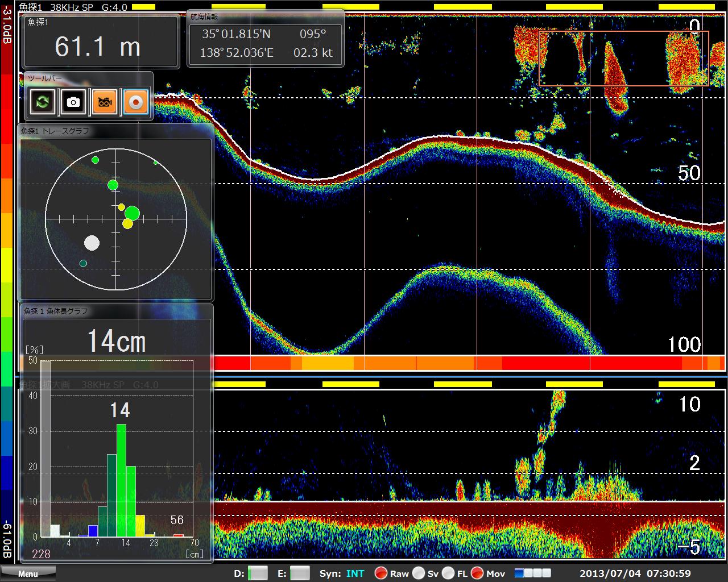Click the orange school selection box on echogram
Image resolution: width=728 pixels, height=582 pixels.
pyautogui.click(x=624, y=59)
